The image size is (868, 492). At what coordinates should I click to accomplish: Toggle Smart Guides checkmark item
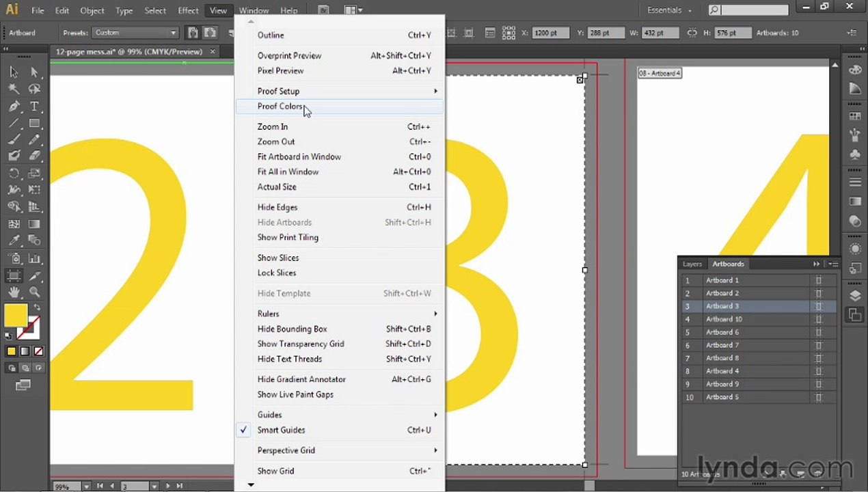[x=340, y=430]
